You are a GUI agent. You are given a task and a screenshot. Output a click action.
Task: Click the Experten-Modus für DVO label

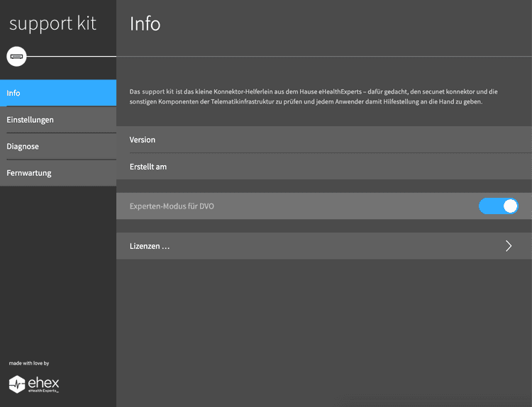[172, 206]
